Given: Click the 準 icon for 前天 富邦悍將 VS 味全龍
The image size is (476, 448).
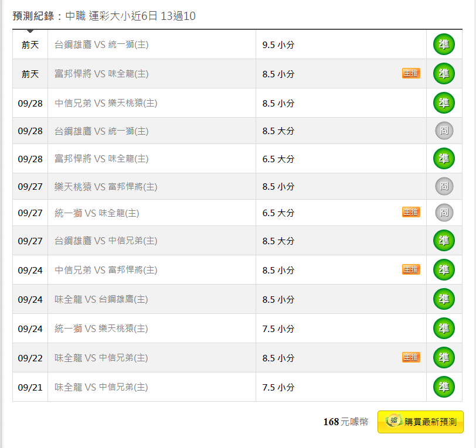Looking at the screenshot, I should click(444, 73).
